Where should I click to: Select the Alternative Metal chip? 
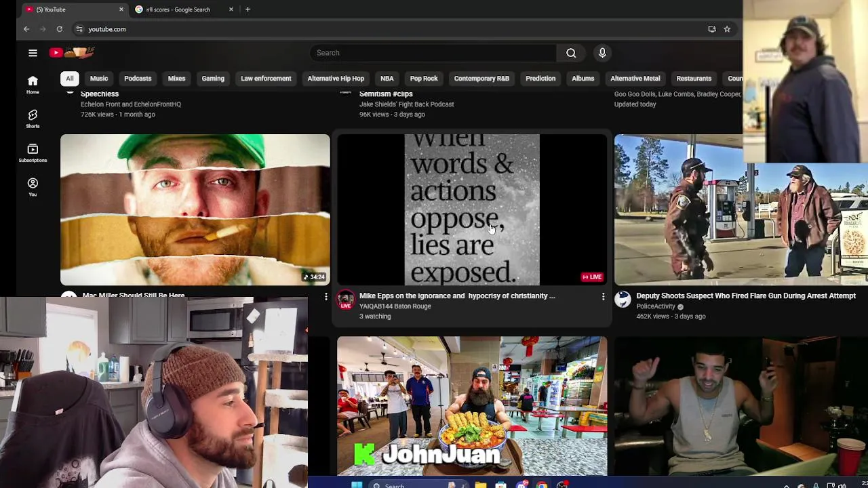point(635,79)
